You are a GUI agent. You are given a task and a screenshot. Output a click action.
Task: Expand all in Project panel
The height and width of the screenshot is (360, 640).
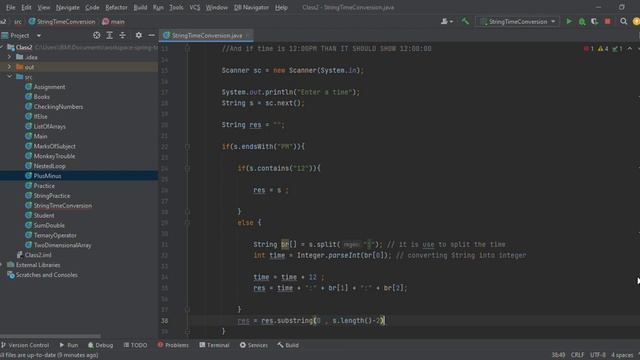click(x=109, y=36)
